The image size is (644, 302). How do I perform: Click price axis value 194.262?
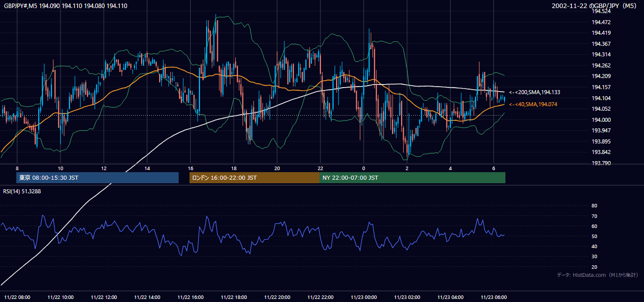pos(601,65)
